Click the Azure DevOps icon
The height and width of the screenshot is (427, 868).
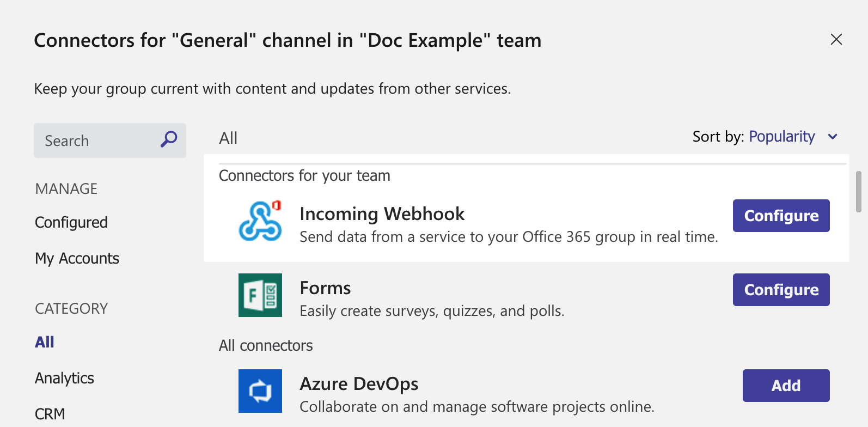[x=260, y=391]
